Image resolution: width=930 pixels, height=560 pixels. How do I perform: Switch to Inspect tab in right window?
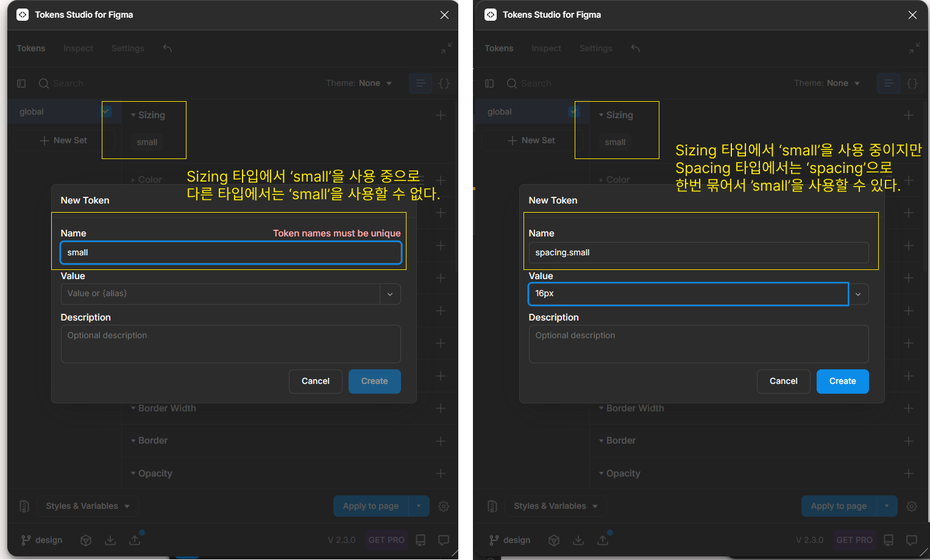[546, 49]
